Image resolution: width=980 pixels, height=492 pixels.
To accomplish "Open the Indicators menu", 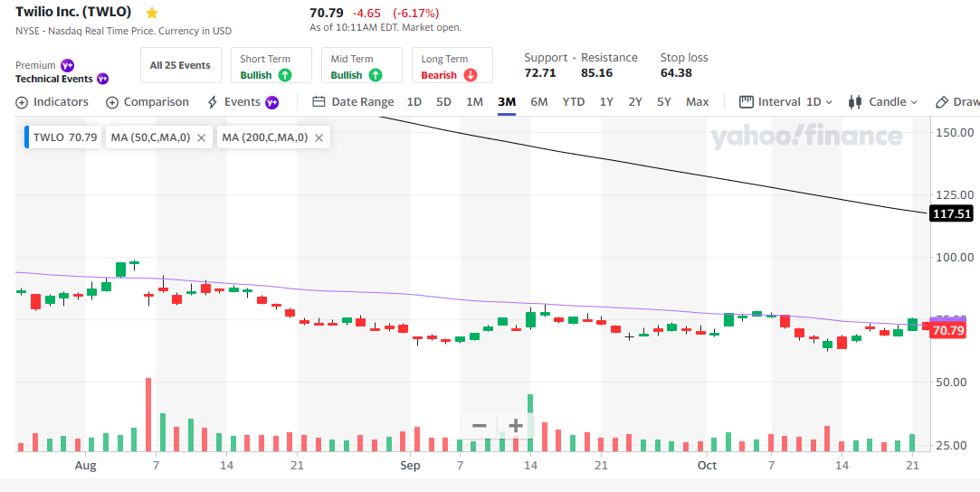I will click(52, 102).
